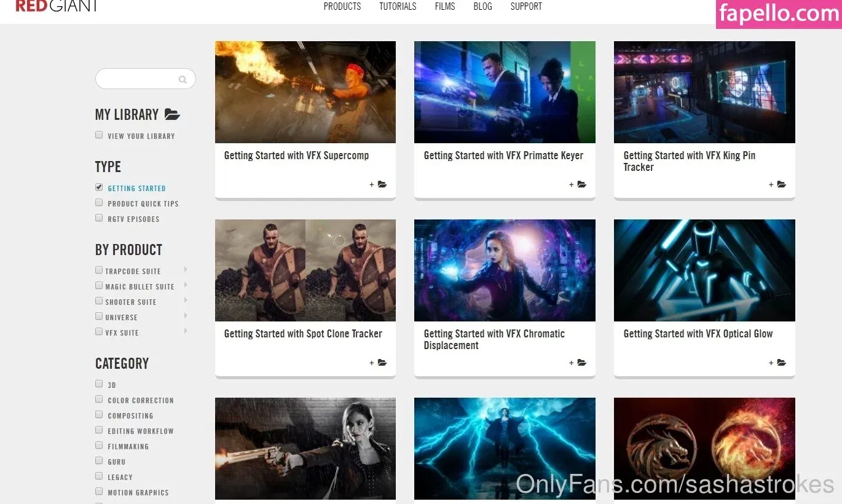The height and width of the screenshot is (504, 842).
Task: Add Spot Clone Tracker tutorial to library
Action: tap(378, 363)
